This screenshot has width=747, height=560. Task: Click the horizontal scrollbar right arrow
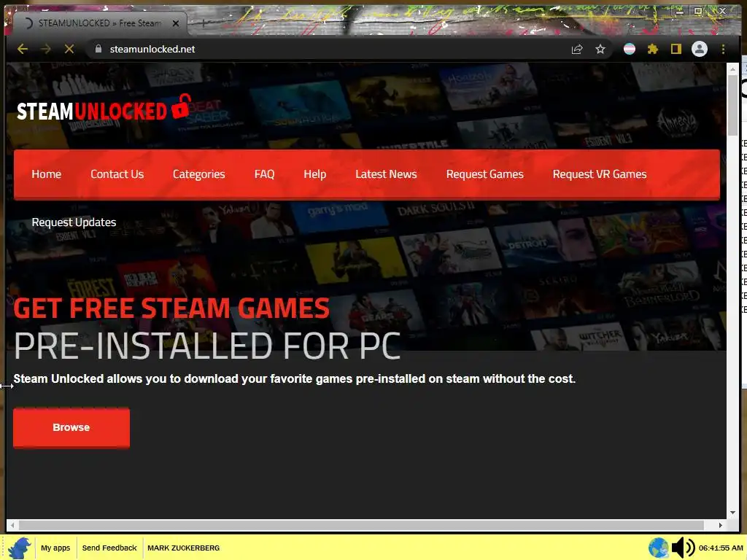pos(720,525)
